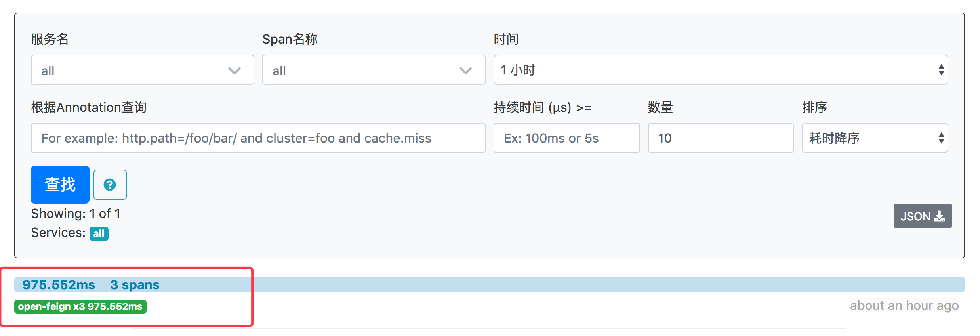Click the up-down arrows on 时间 select
The height and width of the screenshot is (336, 980).
click(x=941, y=70)
